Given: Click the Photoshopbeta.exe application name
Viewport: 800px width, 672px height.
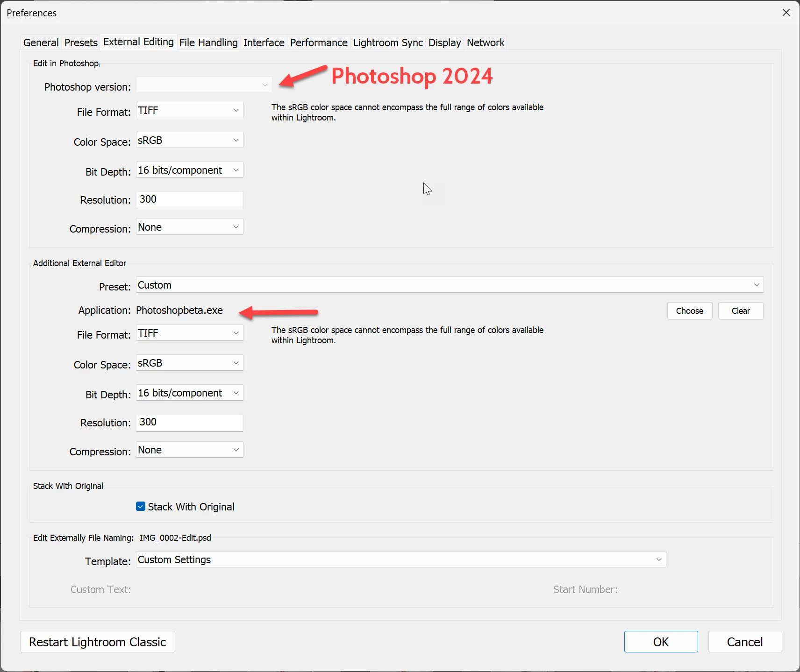Looking at the screenshot, I should (x=179, y=311).
